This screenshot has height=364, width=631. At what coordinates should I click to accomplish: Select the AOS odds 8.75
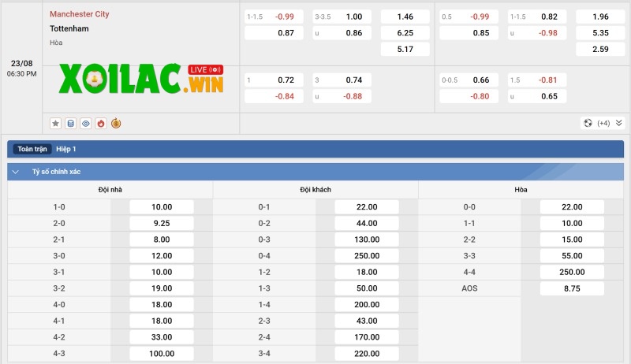572,288
